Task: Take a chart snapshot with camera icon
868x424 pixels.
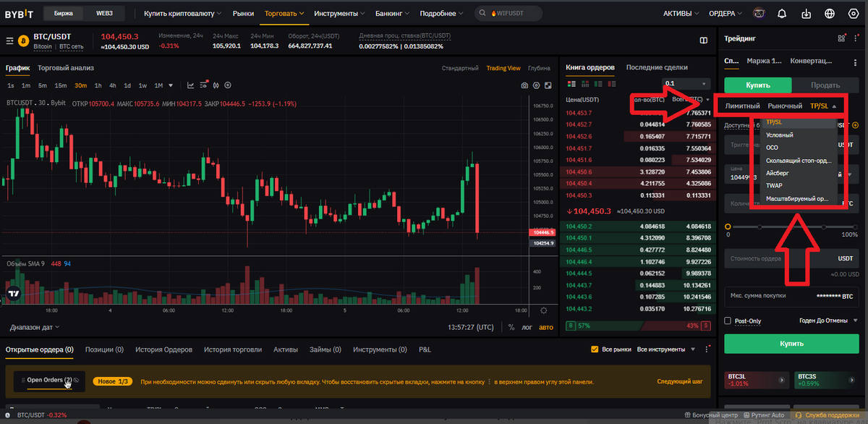Action: click(x=525, y=85)
